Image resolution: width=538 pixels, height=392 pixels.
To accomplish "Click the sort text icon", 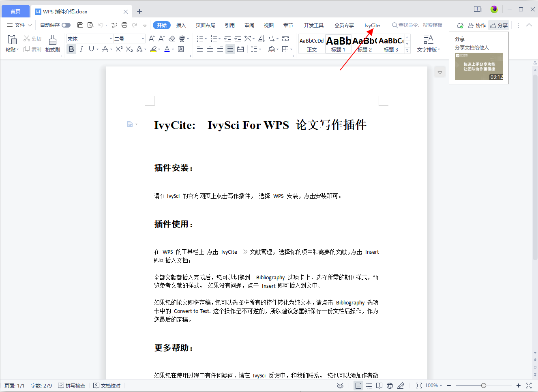I will click(261, 39).
